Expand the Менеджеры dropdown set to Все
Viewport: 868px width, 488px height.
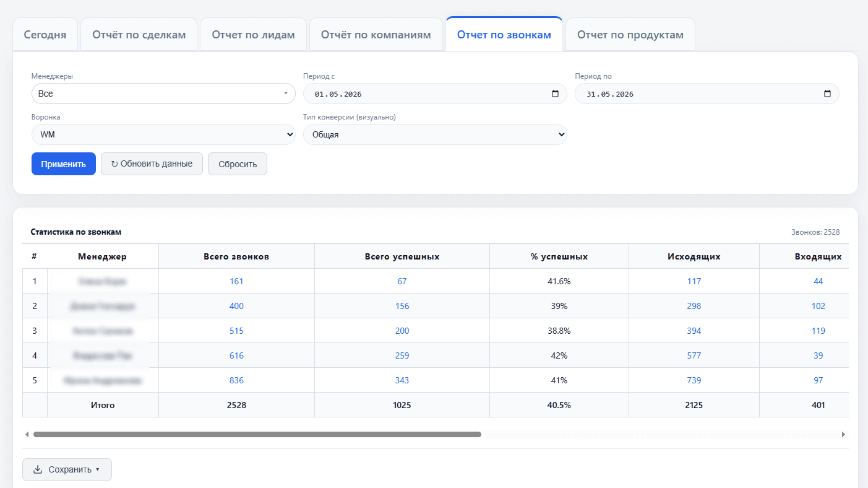point(163,94)
